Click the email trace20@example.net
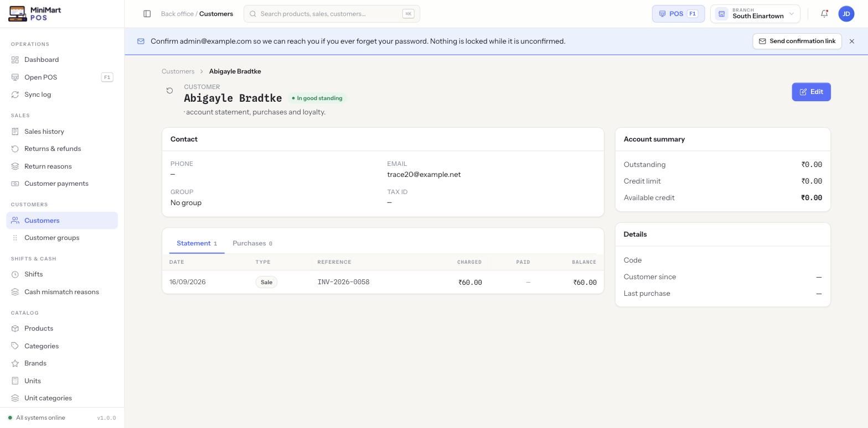The image size is (868, 428). pos(423,175)
